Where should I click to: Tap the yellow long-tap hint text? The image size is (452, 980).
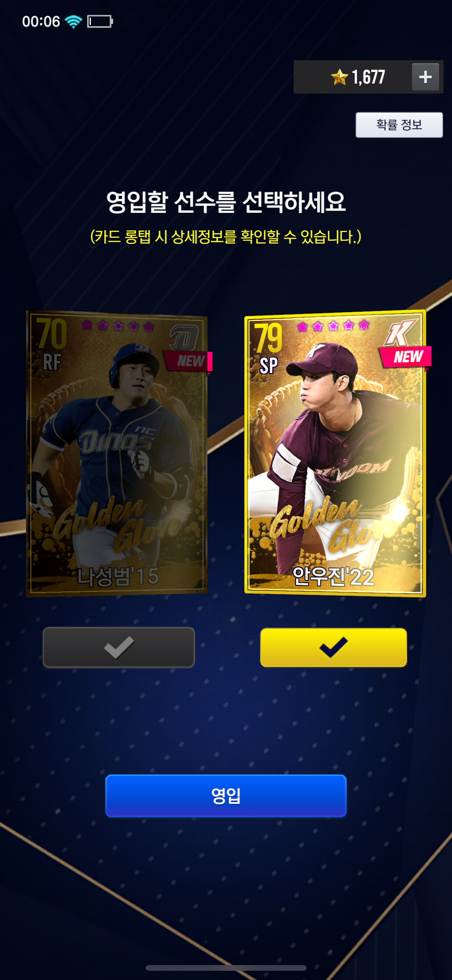226,237
